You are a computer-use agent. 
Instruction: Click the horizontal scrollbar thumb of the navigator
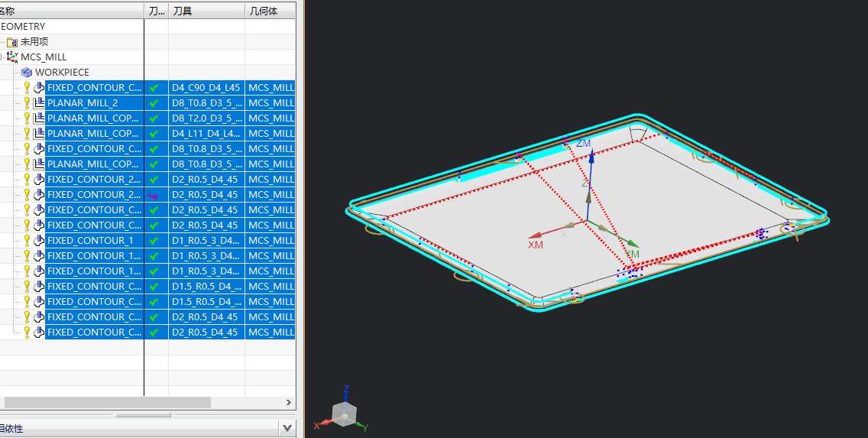(x=108, y=403)
